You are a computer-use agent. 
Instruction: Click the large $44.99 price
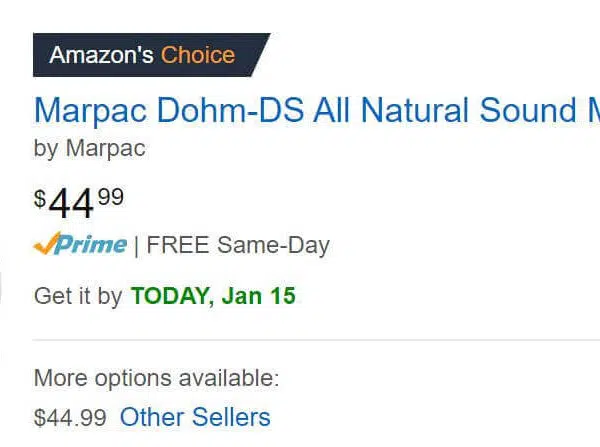coord(79,202)
